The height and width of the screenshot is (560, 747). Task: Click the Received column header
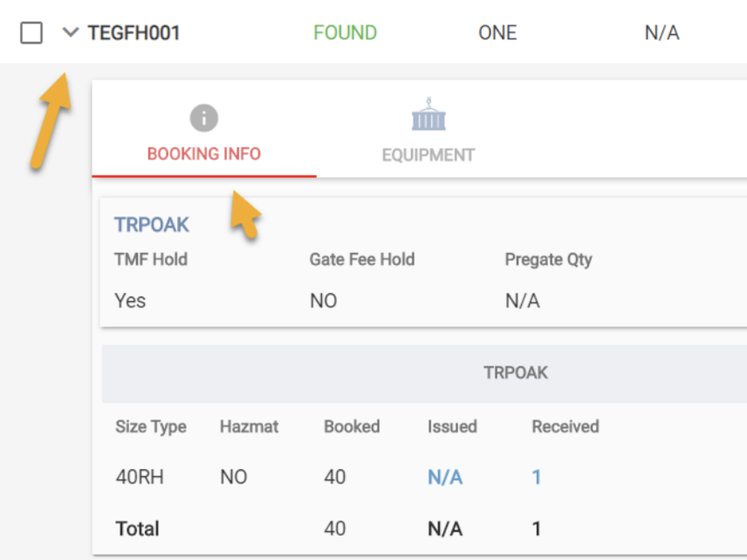[x=565, y=427]
